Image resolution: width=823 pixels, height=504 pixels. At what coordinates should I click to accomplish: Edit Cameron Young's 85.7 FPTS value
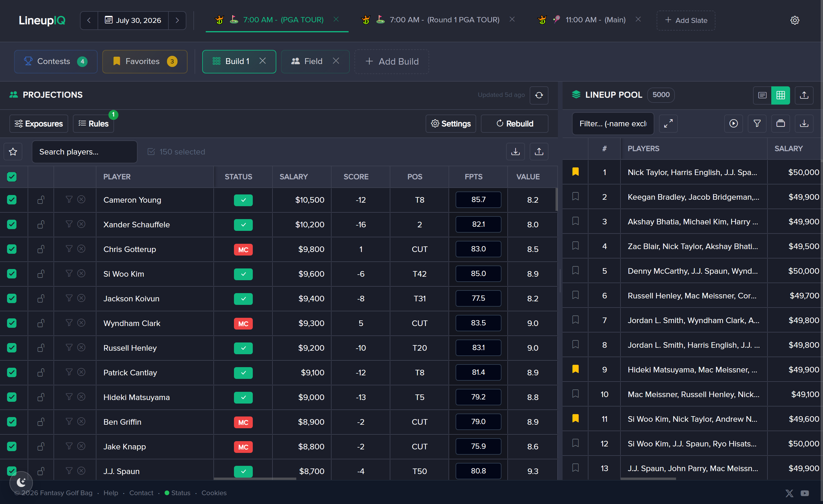point(478,200)
